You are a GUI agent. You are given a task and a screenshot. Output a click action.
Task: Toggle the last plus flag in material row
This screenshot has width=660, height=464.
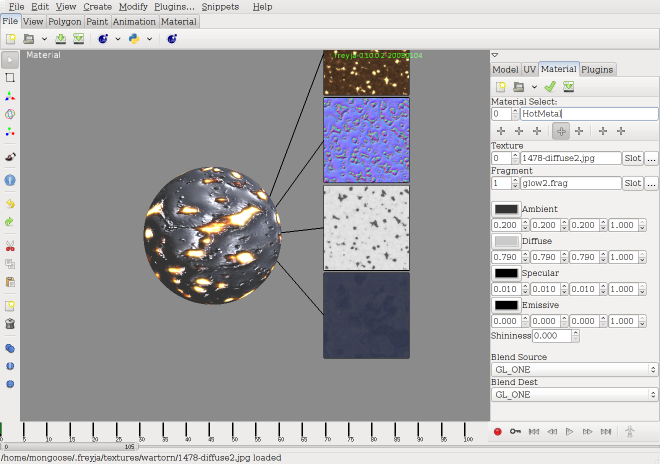pyautogui.click(x=621, y=131)
